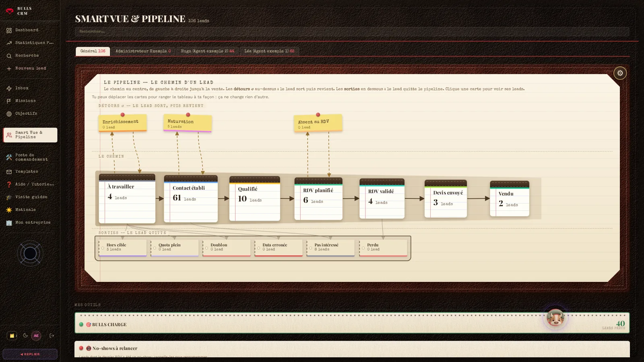Select the Pas intéressé exit card
This screenshot has height=362, width=644.
pos(330,248)
